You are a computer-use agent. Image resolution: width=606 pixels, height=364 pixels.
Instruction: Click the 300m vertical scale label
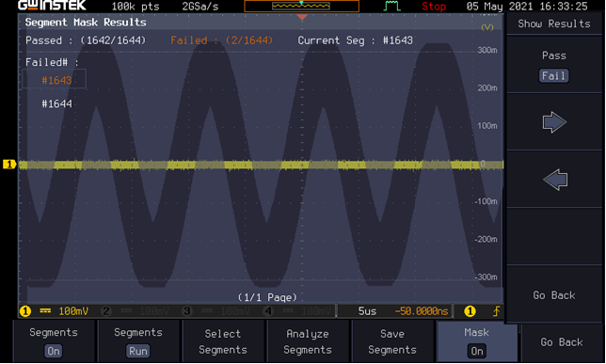tap(487, 50)
